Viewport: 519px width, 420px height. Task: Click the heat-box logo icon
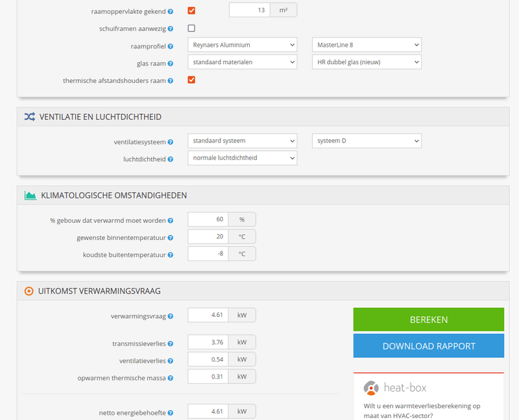point(370,388)
